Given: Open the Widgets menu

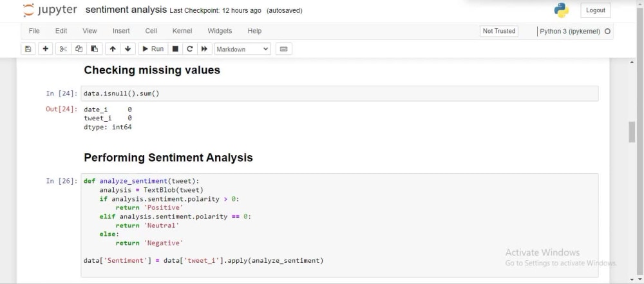Looking at the screenshot, I should point(220,31).
